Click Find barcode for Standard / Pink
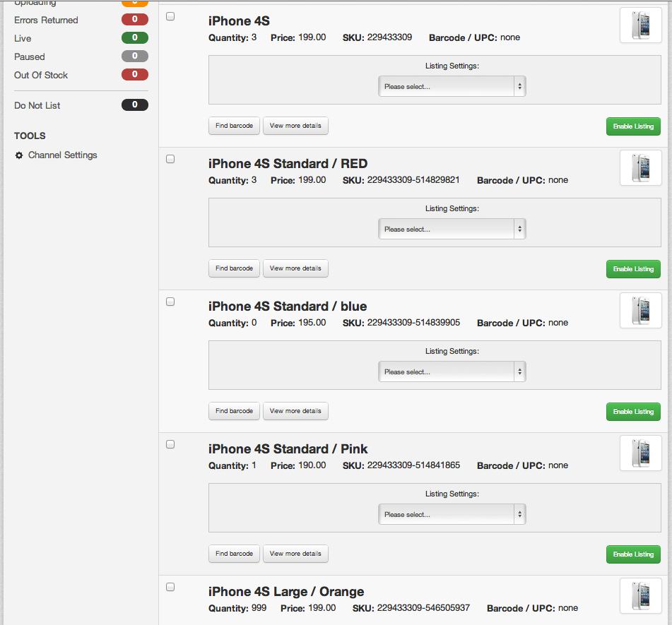672x625 pixels. coord(234,554)
